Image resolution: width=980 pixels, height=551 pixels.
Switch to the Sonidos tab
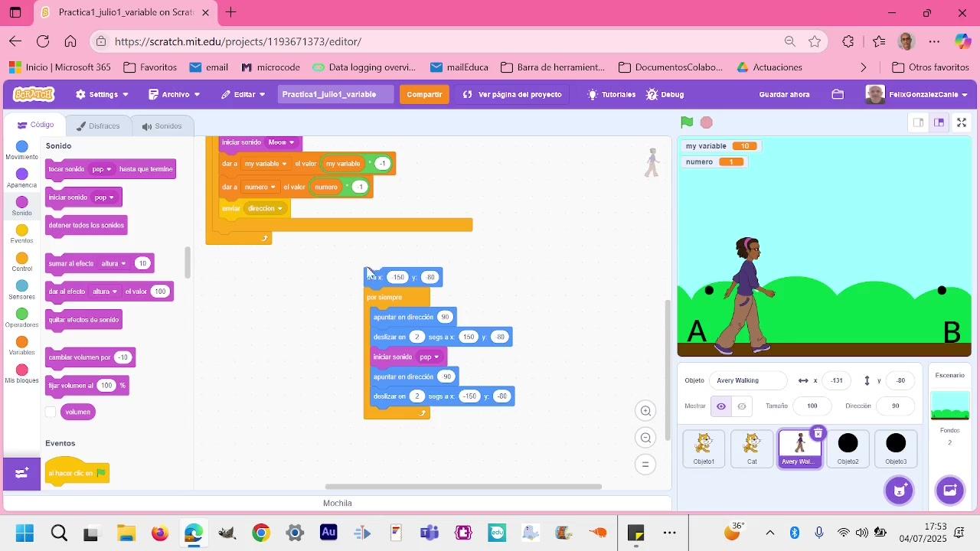[x=161, y=126]
